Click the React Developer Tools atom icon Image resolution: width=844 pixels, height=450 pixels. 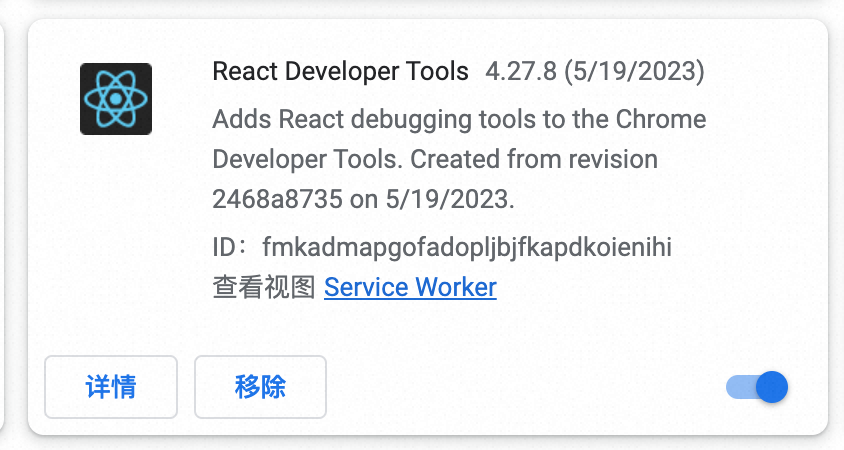click(116, 99)
